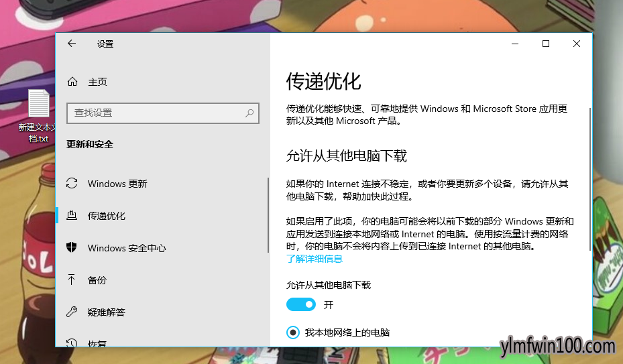623x364 pixels.
Task: Maximize the Settings window
Action: point(546,44)
